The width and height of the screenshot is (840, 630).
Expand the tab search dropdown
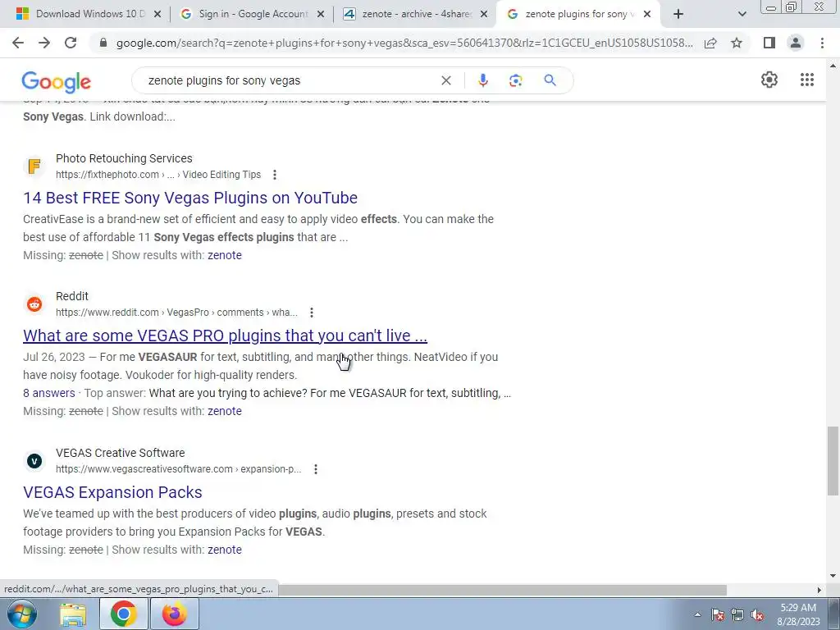[x=742, y=15]
